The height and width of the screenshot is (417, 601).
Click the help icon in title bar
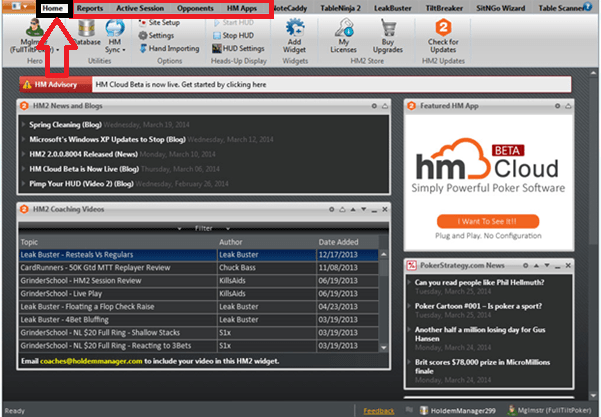click(588, 6)
